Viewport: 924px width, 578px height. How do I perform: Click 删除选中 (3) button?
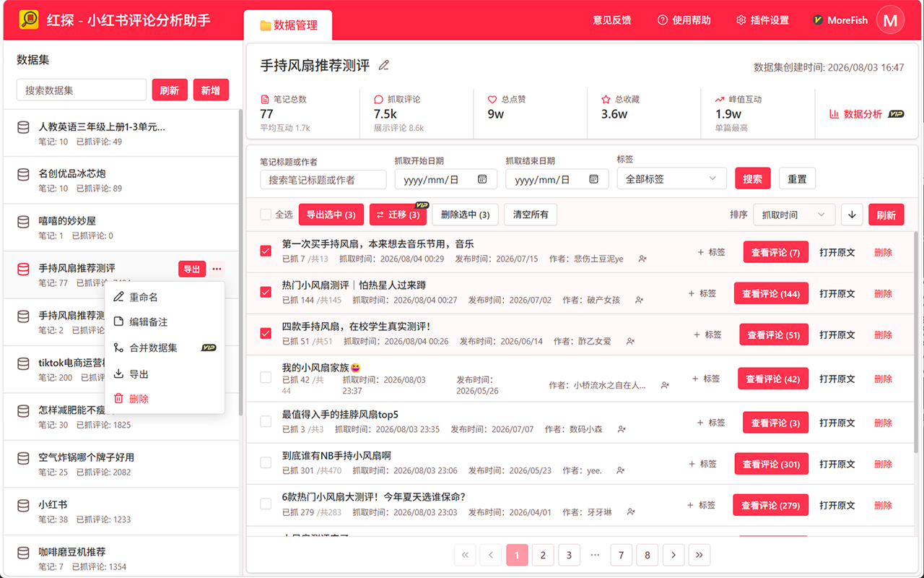pyautogui.click(x=465, y=215)
